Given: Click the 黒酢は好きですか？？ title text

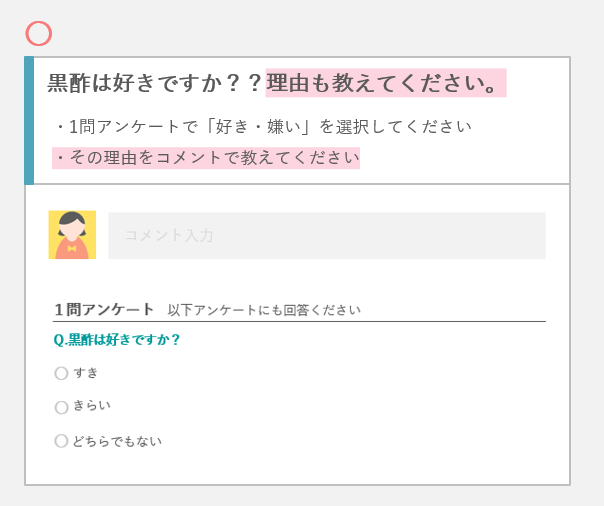Looking at the screenshot, I should pyautogui.click(x=154, y=83).
